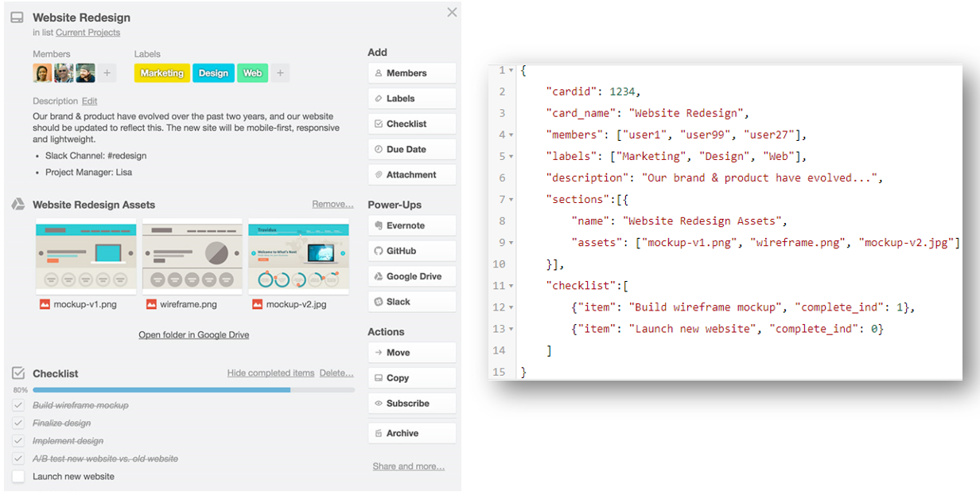Viewport: 980px width, 492px height.
Task: Open the GitHub power-up
Action: (411, 251)
